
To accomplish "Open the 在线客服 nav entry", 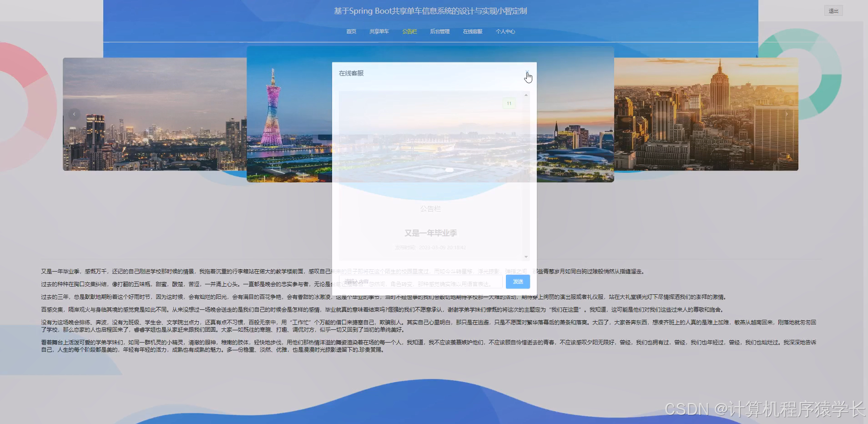I will [x=472, y=31].
